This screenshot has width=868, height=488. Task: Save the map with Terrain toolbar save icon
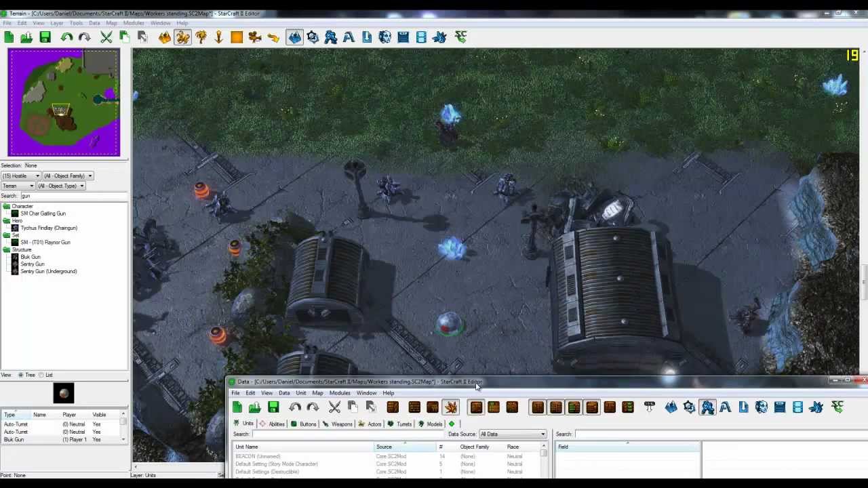(x=45, y=37)
